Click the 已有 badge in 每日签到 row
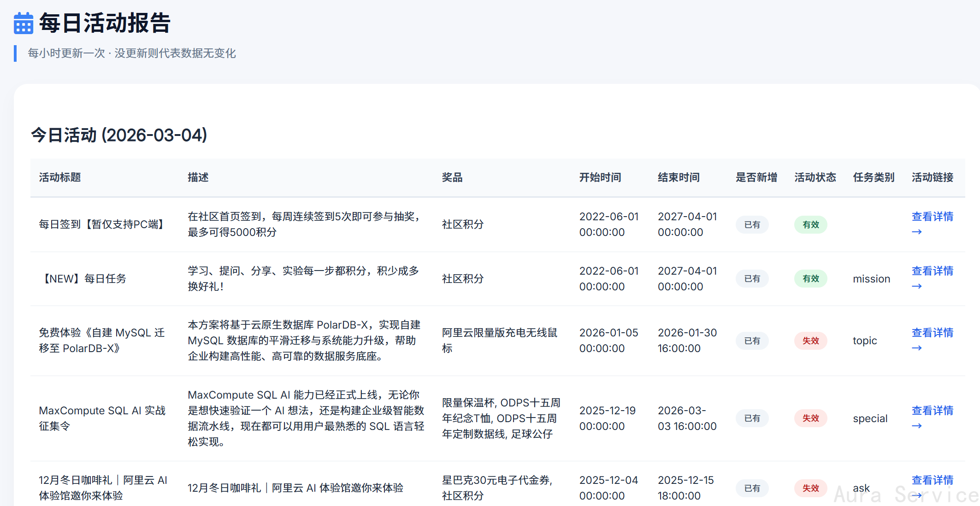 coord(752,224)
